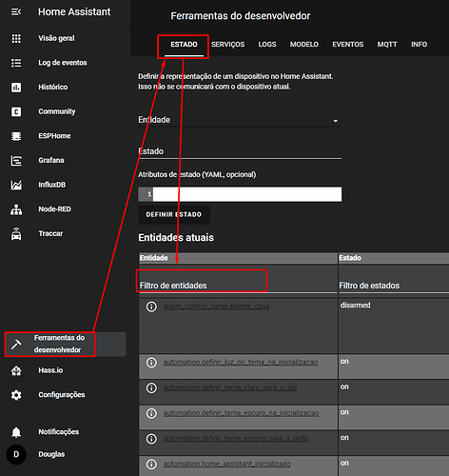This screenshot has height=476, width=449.
Task: Open the Notificações bell icon
Action: tap(16, 432)
